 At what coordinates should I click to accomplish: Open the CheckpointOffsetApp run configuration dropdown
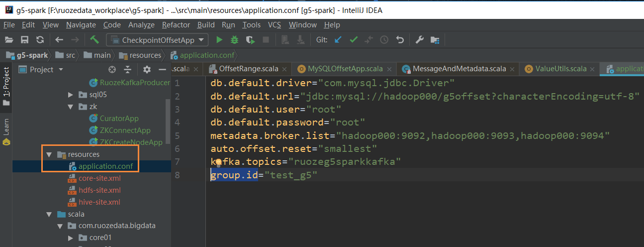pyautogui.click(x=157, y=40)
